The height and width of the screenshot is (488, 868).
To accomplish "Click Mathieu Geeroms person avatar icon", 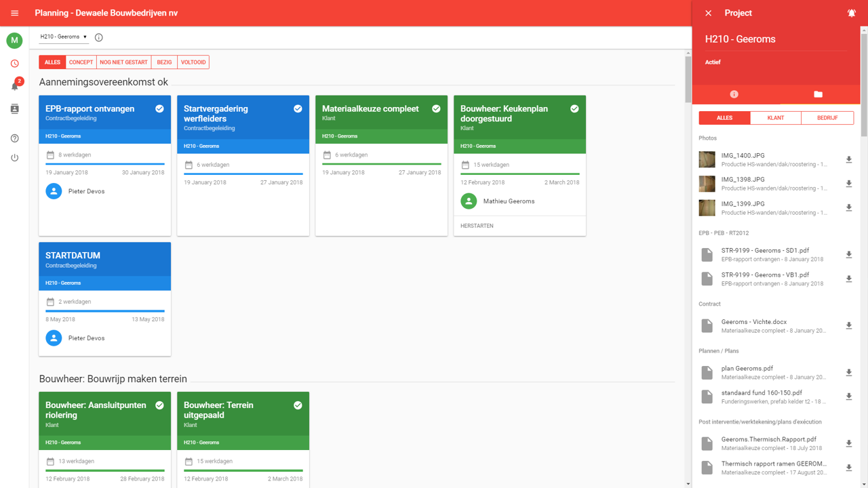I will pos(469,201).
